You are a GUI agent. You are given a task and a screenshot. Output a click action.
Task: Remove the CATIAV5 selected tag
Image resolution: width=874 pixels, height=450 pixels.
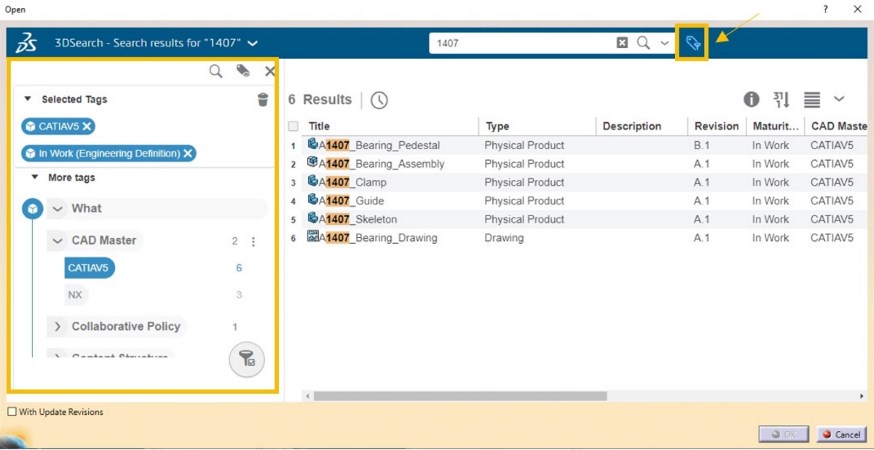[x=86, y=127]
